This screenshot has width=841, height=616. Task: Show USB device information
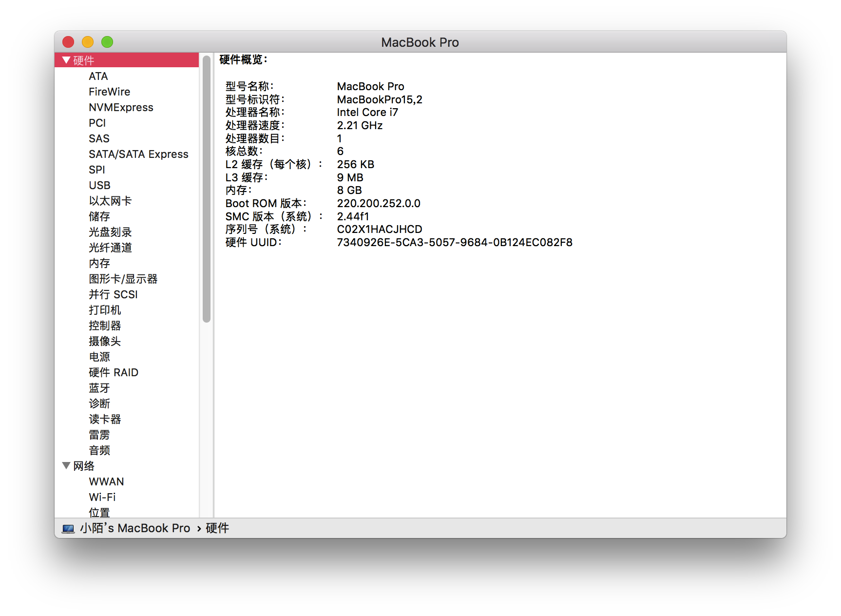pyautogui.click(x=99, y=185)
